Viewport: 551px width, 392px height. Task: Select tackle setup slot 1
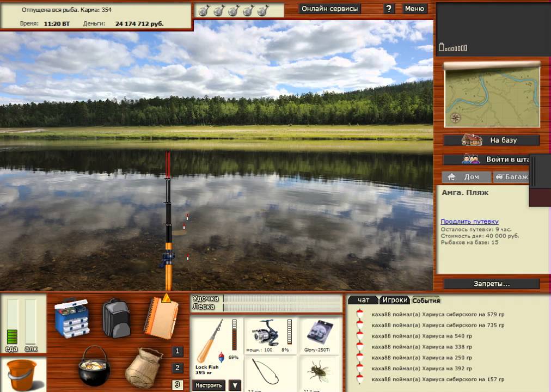click(177, 351)
